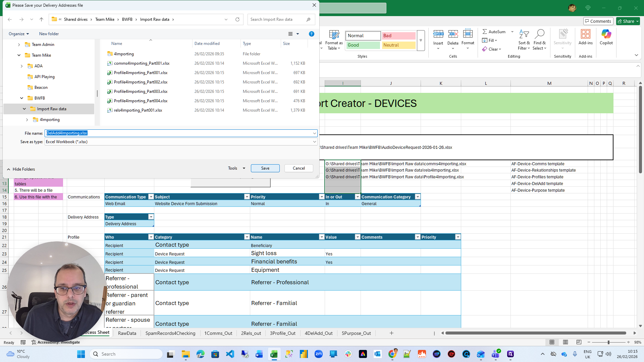Viewport: 644px width, 362px height.
Task: Click the Delete cells icon
Action: click(453, 34)
